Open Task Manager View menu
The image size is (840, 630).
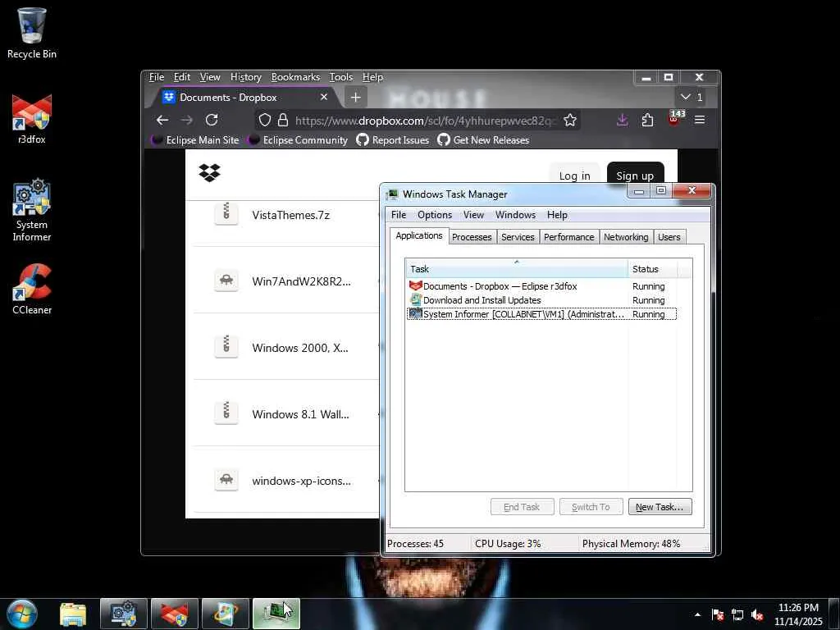tap(473, 215)
